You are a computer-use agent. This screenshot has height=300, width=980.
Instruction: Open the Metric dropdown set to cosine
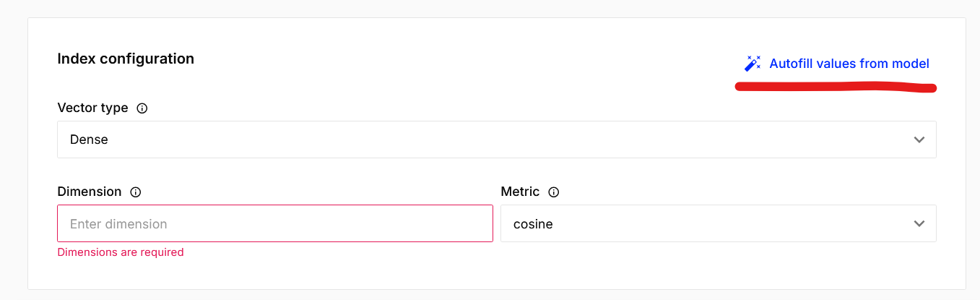pyautogui.click(x=719, y=223)
